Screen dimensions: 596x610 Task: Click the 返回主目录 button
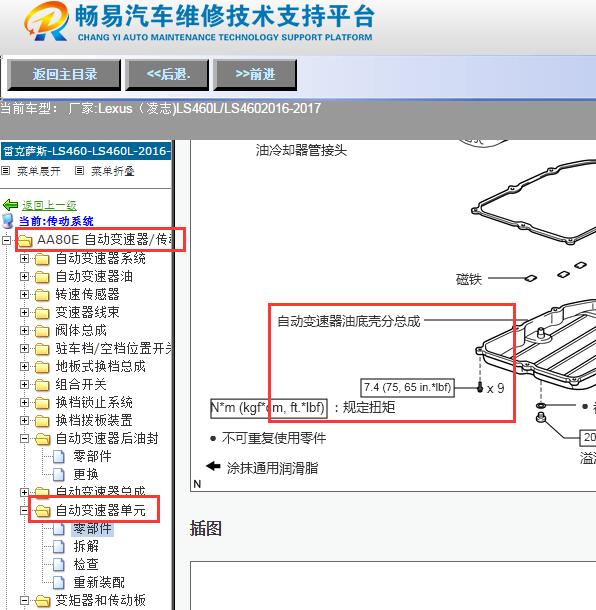click(64, 75)
